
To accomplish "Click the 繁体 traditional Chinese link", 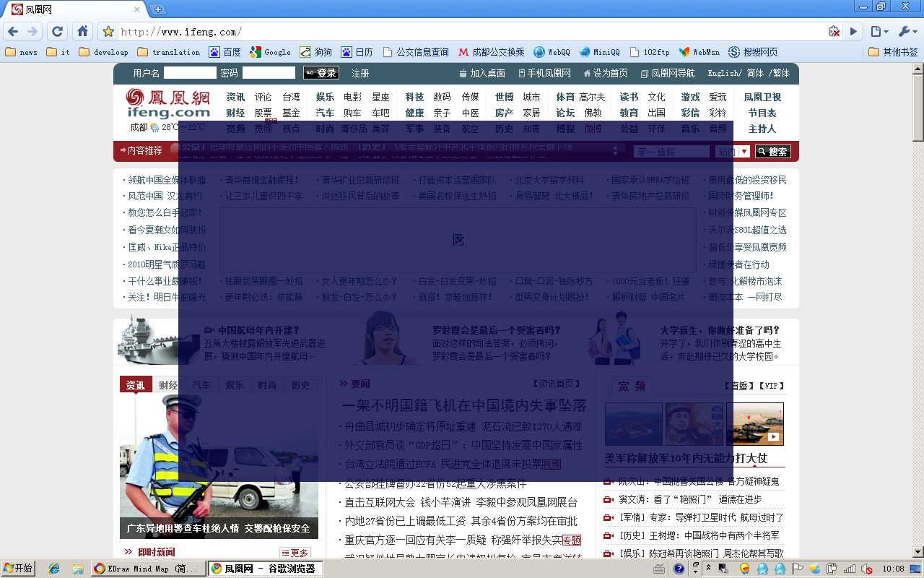I will [x=781, y=73].
